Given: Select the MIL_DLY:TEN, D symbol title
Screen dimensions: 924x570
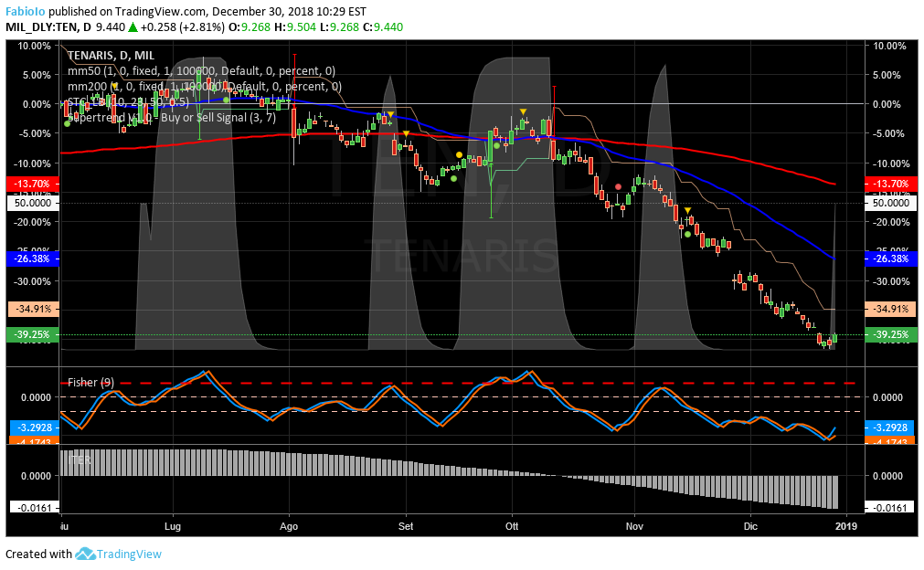Looking at the screenshot, I should point(48,27).
